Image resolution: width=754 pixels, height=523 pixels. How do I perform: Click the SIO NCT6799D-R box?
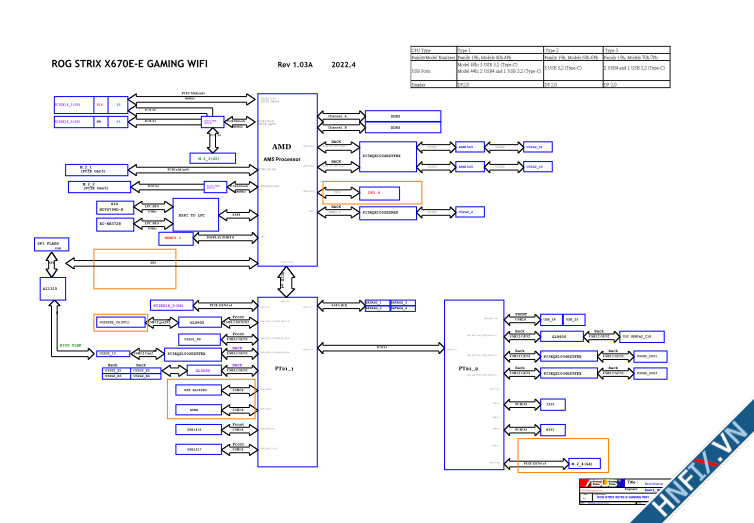click(115, 207)
